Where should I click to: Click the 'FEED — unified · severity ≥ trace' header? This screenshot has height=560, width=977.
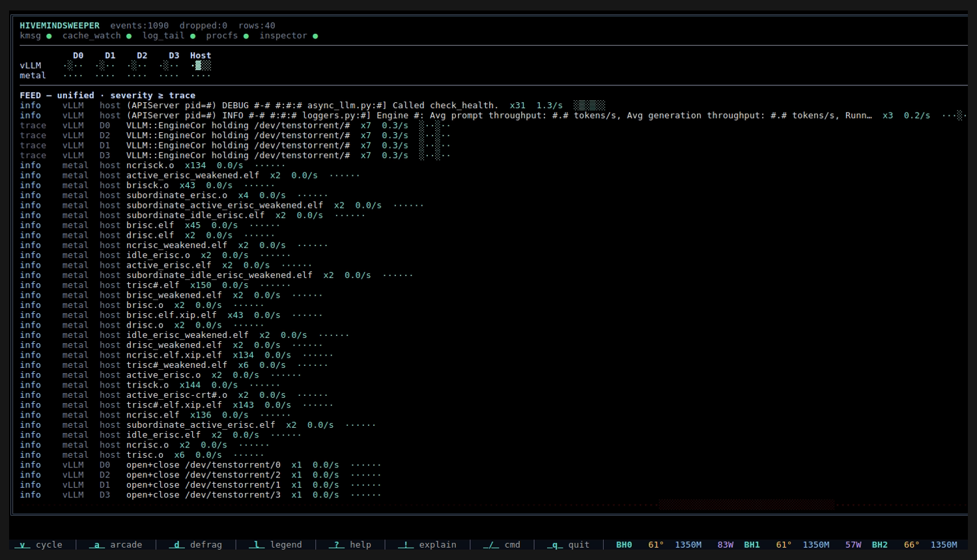[x=107, y=96]
